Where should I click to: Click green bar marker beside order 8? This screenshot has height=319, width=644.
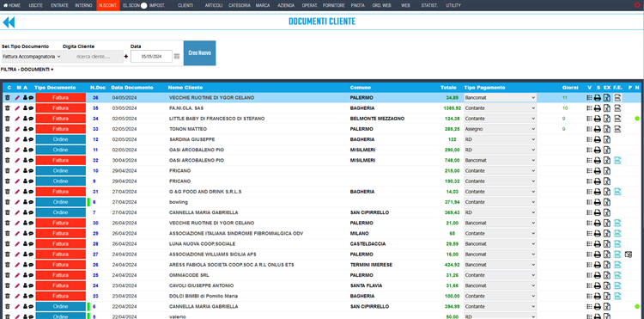pyautogui.click(x=88, y=202)
